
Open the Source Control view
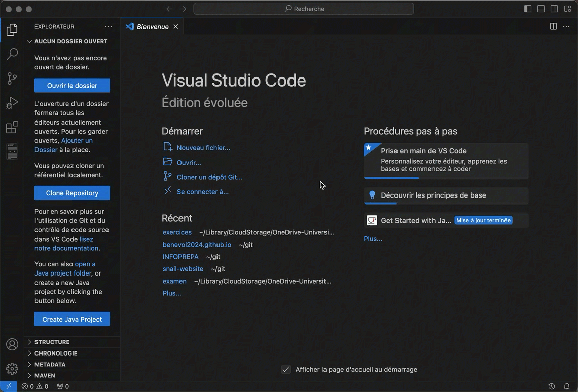tap(12, 79)
